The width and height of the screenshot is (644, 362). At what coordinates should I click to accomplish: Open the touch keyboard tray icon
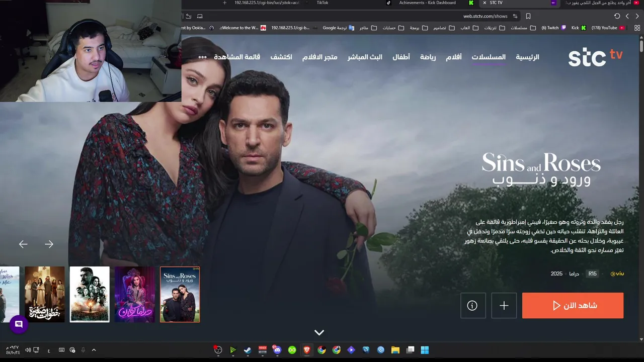click(61, 350)
